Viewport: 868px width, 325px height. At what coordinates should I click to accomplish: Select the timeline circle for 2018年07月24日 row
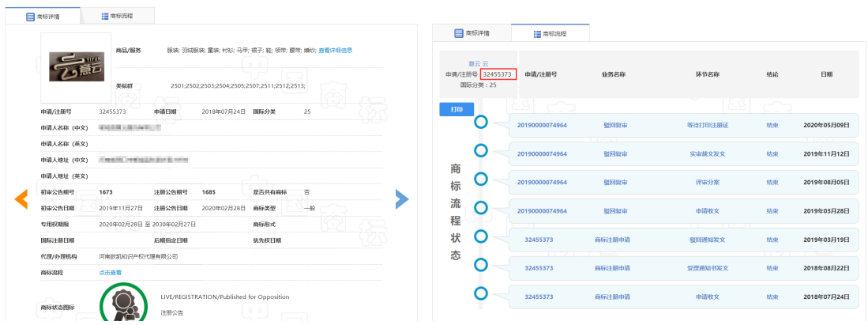point(480,294)
